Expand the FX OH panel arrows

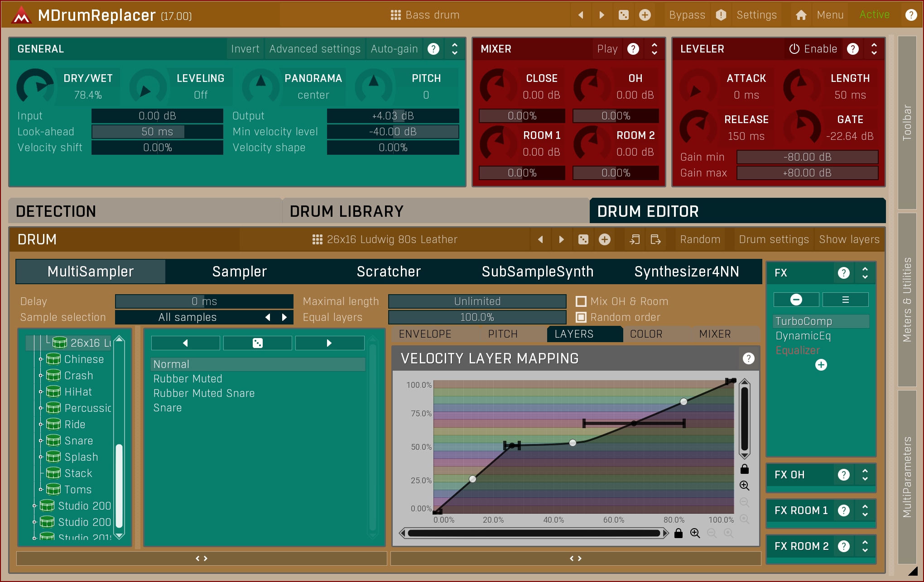click(x=865, y=475)
